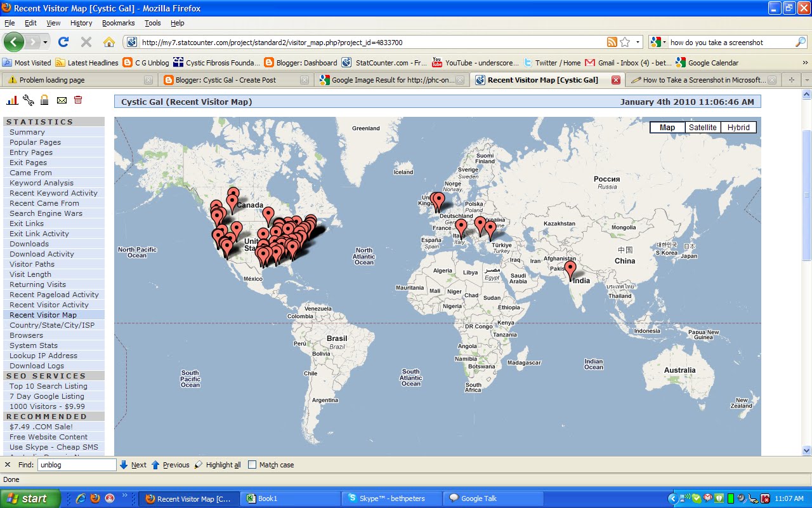
Task: Launch Internet Explorer from Quick Launch
Action: pos(81,498)
